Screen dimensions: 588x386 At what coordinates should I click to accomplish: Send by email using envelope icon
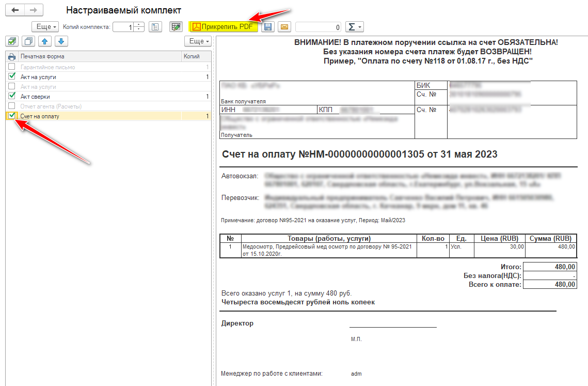(283, 27)
